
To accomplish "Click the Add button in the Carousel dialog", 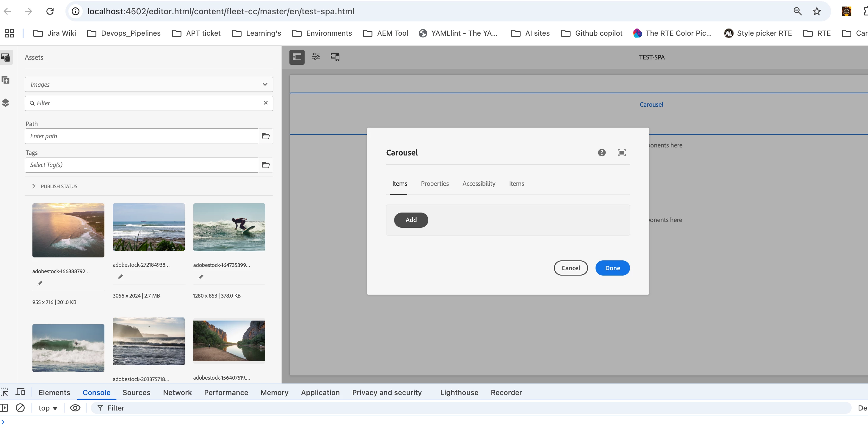I will pos(411,220).
